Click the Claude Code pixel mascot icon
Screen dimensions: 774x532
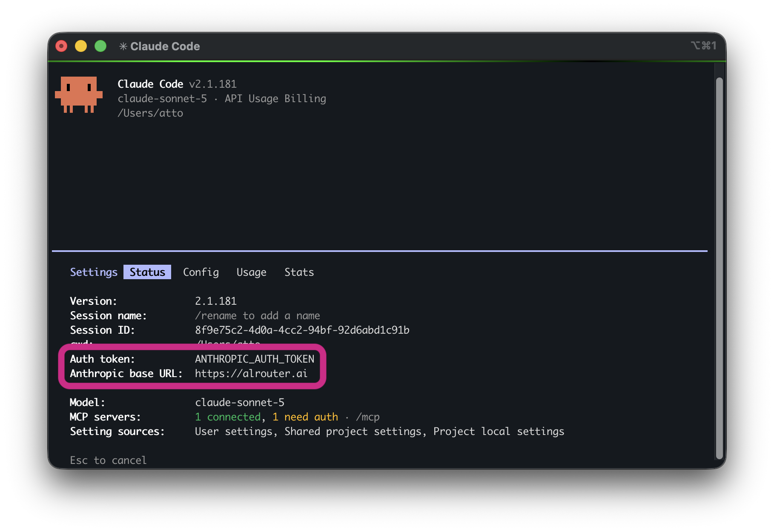(x=79, y=94)
